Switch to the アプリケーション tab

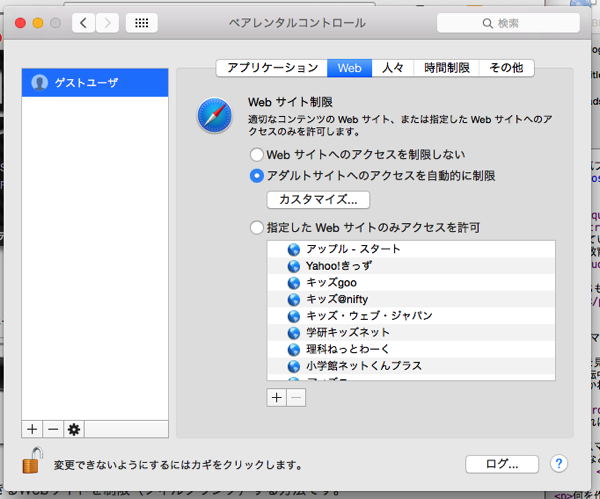(272, 68)
